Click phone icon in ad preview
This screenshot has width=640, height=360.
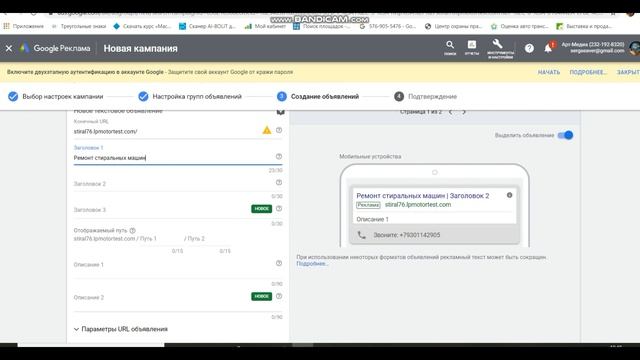(x=362, y=235)
